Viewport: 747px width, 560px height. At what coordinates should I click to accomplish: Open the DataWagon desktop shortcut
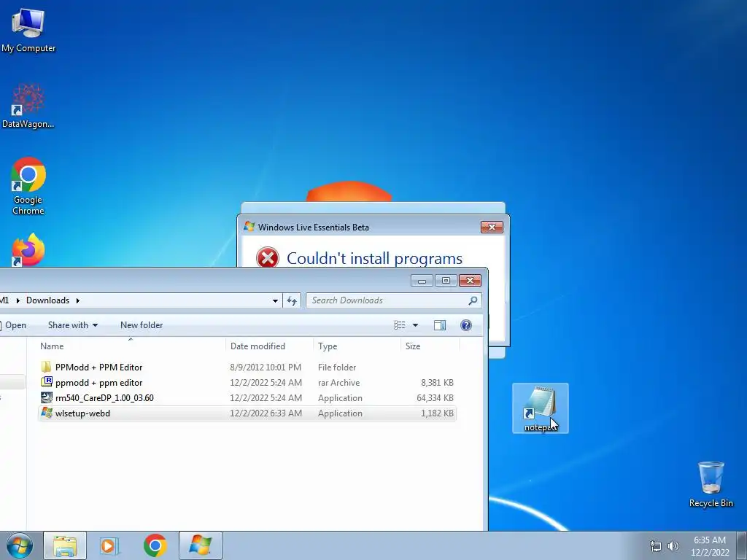pyautogui.click(x=28, y=106)
